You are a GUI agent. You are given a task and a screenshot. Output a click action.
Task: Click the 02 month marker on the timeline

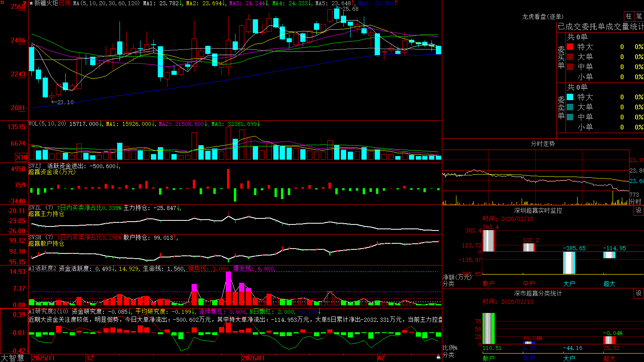381,358
